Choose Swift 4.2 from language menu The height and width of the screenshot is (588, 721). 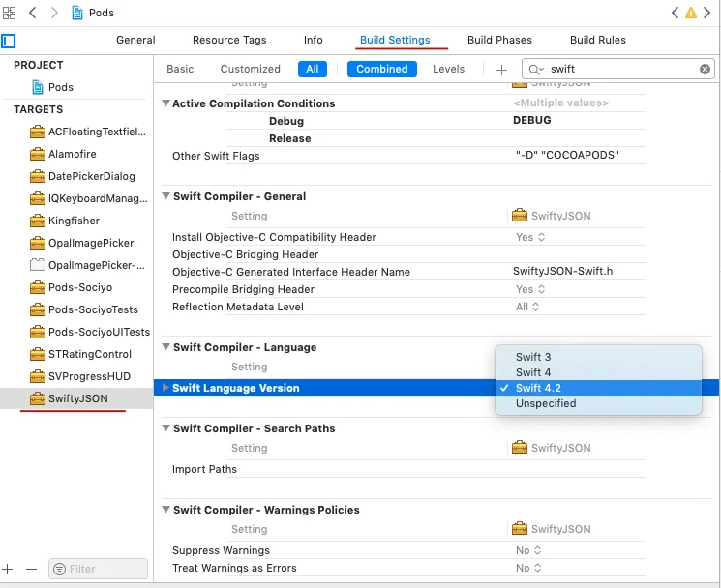pyautogui.click(x=598, y=388)
